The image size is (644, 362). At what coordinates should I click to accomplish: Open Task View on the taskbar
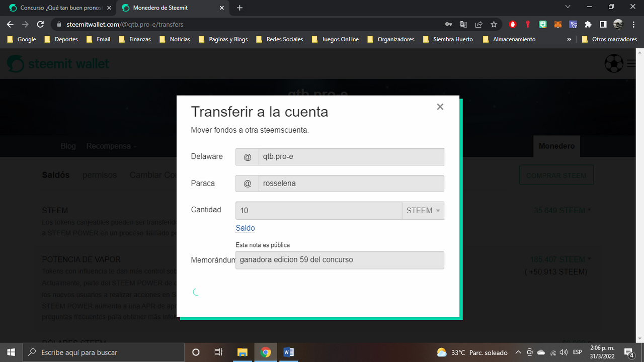(218, 352)
